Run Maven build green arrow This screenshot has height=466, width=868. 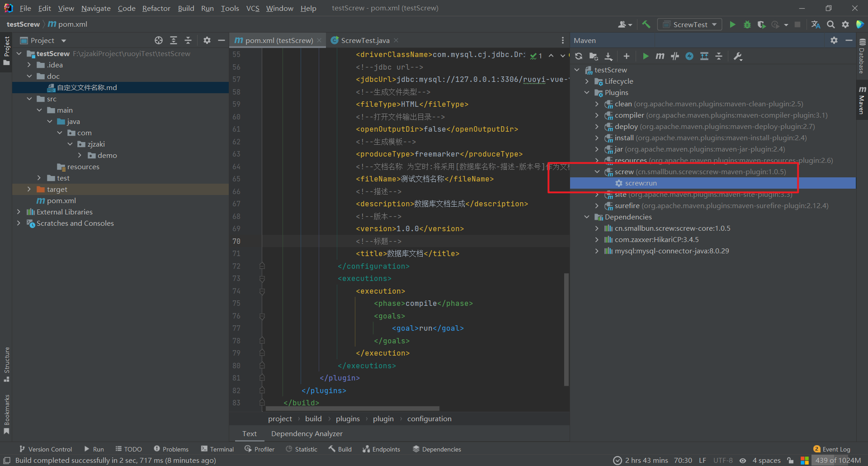coord(646,56)
